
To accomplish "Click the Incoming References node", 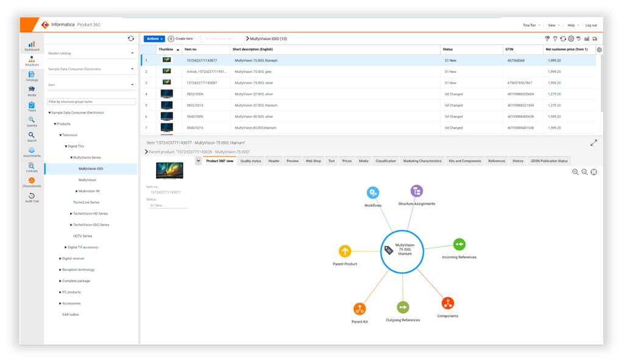I will 459,245.
